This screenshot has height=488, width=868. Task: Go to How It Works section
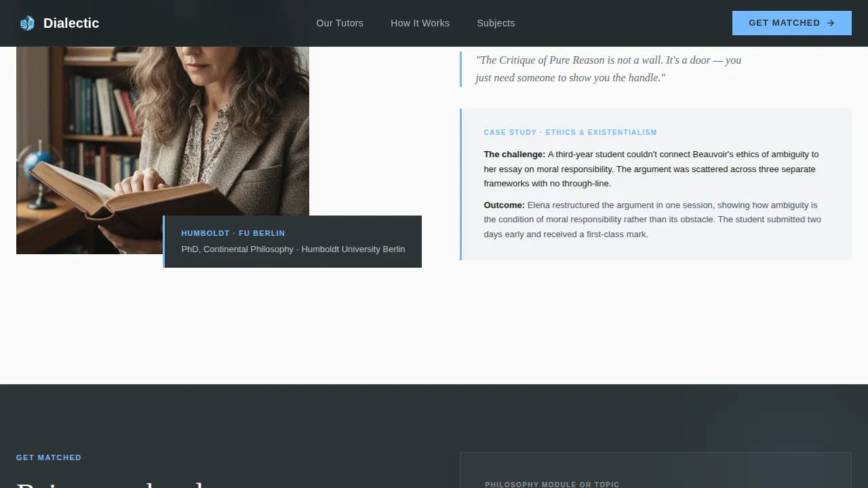[420, 23]
